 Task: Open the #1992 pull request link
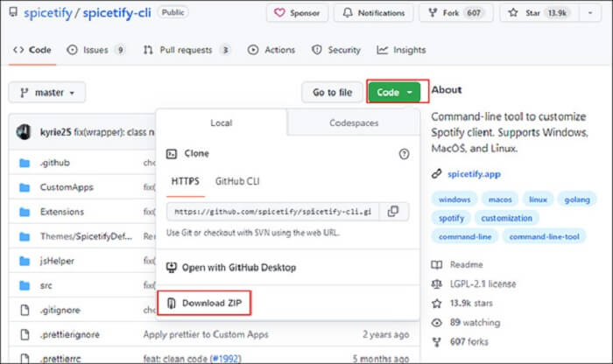coord(226,359)
